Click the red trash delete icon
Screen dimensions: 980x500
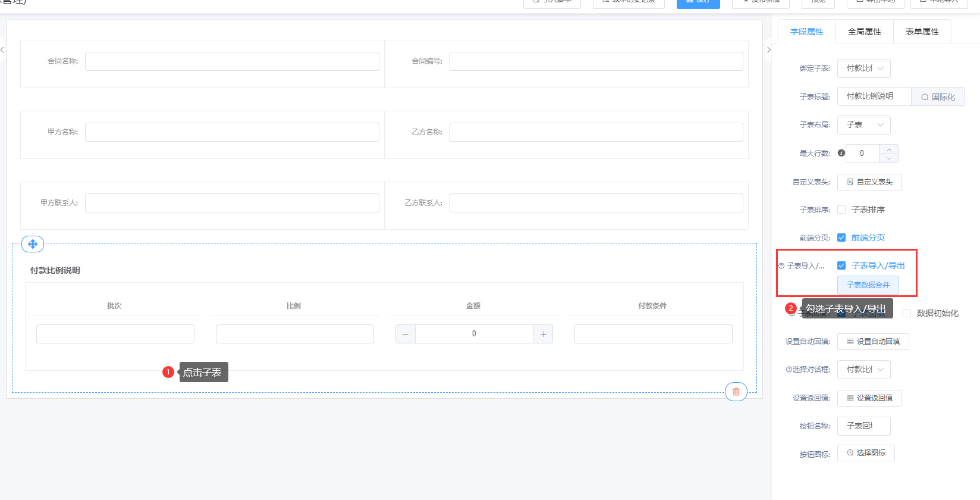pos(736,392)
